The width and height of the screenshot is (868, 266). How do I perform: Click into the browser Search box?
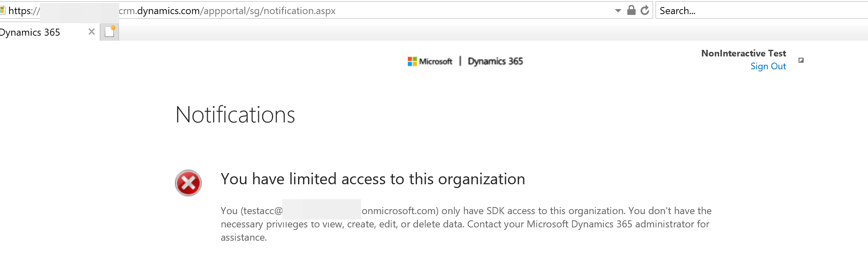[762, 10]
